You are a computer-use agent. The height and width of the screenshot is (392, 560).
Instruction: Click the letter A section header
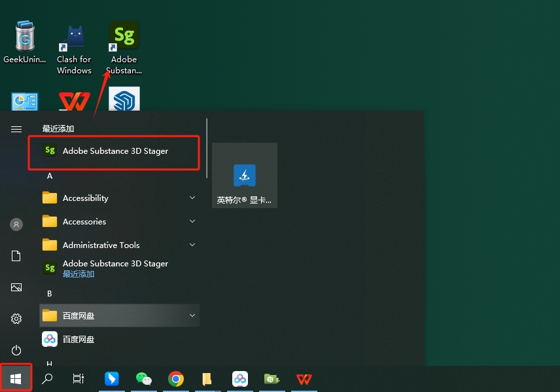click(50, 176)
